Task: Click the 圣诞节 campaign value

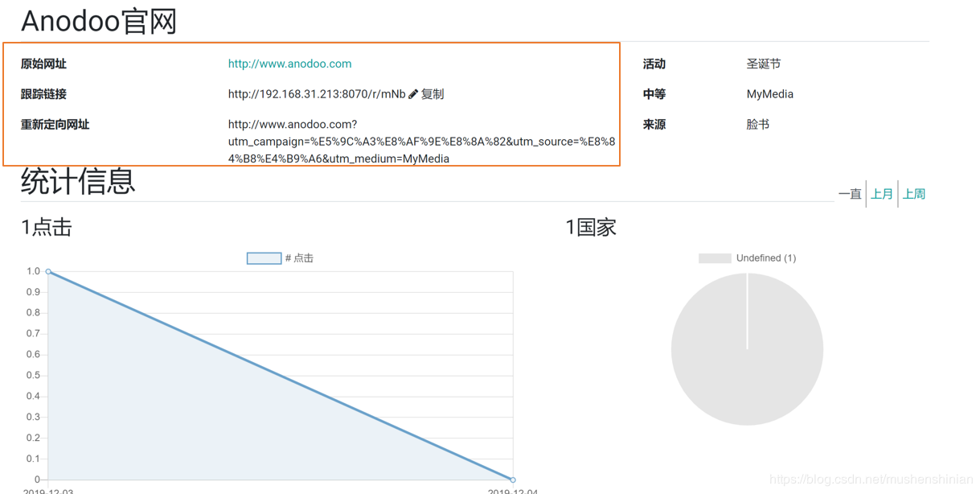Action: pos(764,64)
